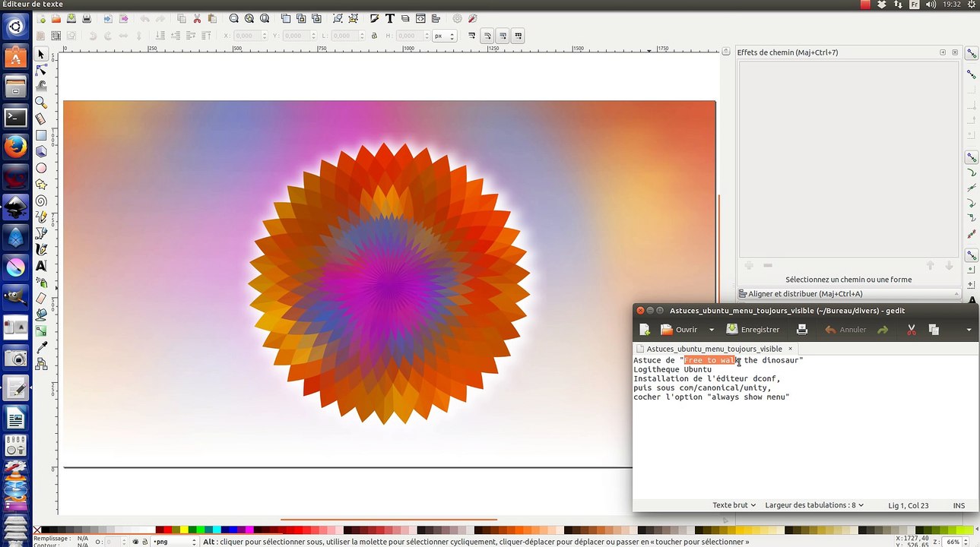Toggle scale stroke width with object
Image resolution: width=980 pixels, height=547 pixels.
[472, 36]
